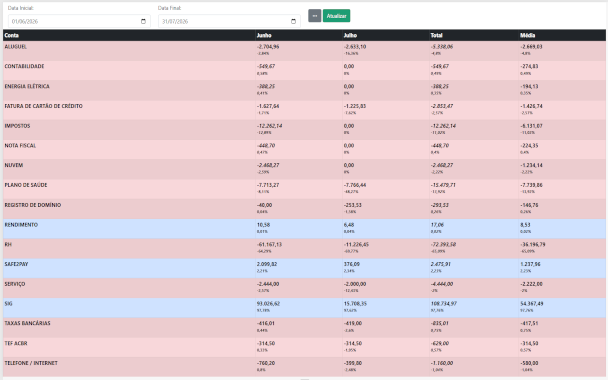608x380 pixels.
Task: Select the NUVEM account label
Action: (14, 165)
